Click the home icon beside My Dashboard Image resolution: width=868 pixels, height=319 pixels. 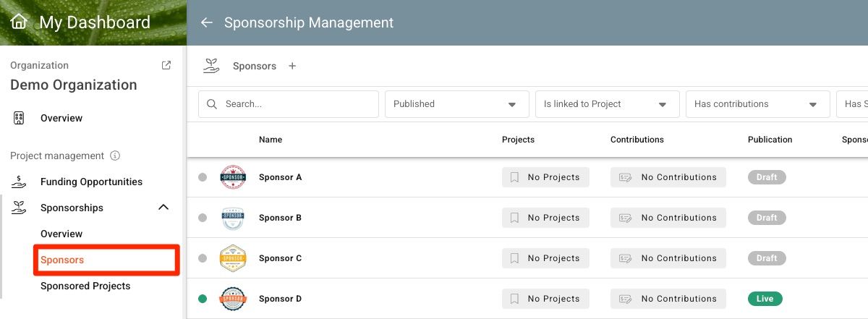click(19, 22)
